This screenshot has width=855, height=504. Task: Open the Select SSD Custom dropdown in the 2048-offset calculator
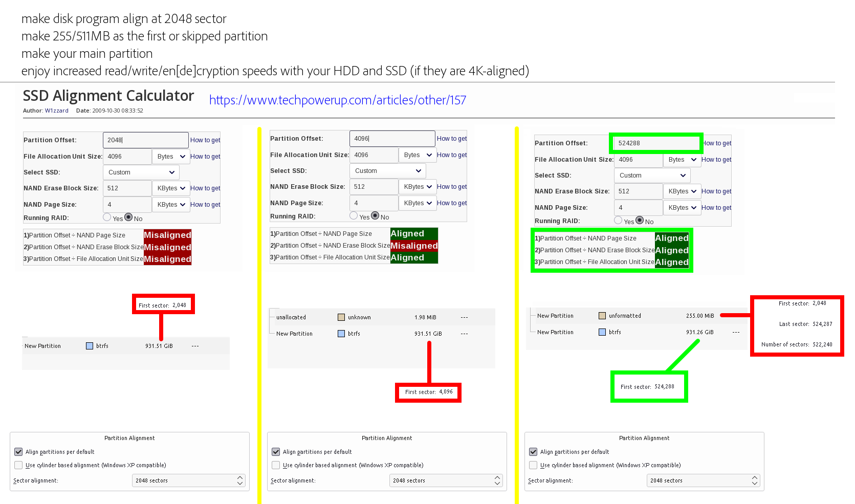(x=141, y=172)
